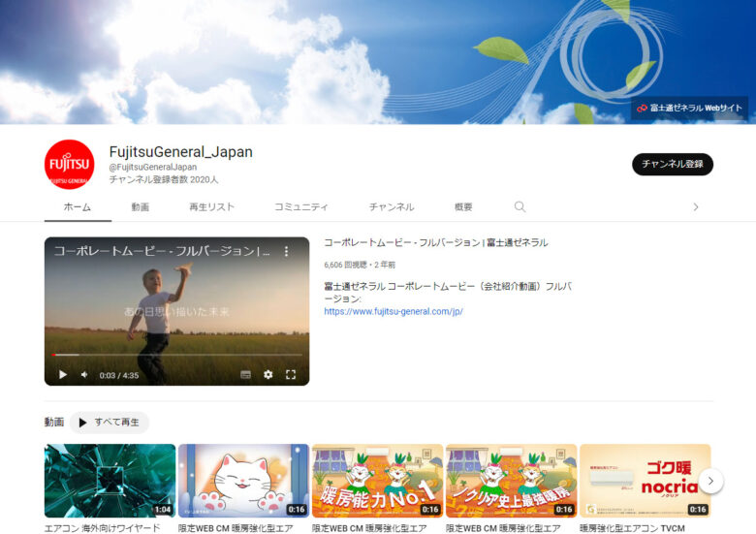
Task: Open the ノクリア史上最強暖房 thumbnail
Action: [x=511, y=481]
